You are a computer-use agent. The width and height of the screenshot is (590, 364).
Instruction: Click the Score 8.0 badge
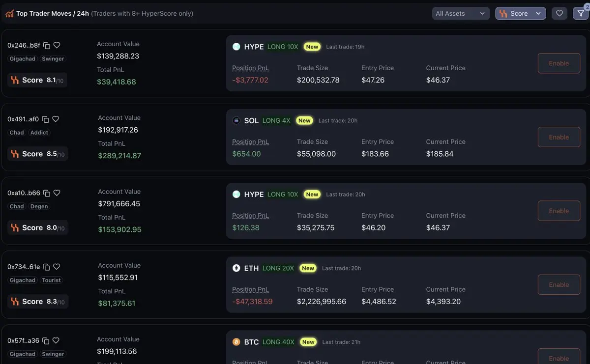tap(37, 227)
